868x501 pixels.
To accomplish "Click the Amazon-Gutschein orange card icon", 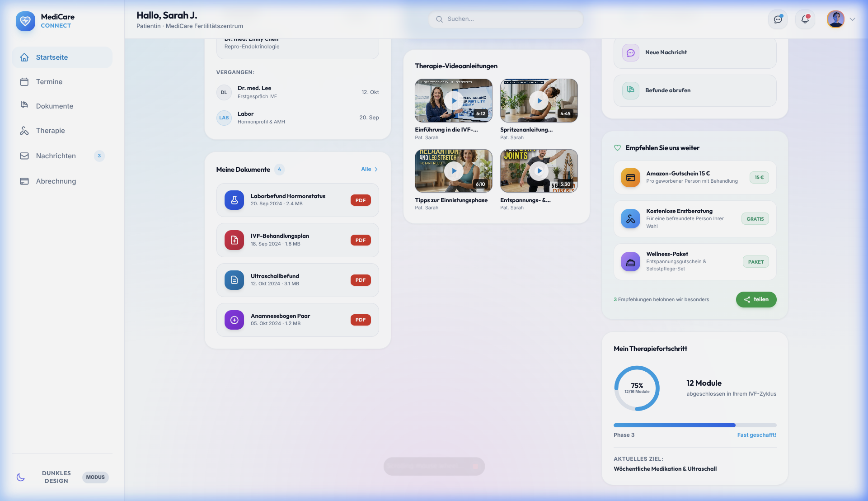I will click(630, 177).
